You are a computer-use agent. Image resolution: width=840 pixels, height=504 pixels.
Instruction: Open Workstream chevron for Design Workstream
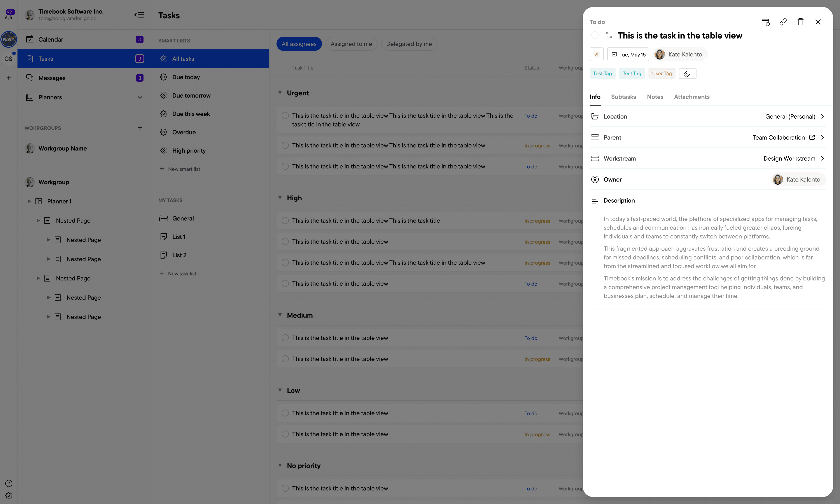(822, 159)
